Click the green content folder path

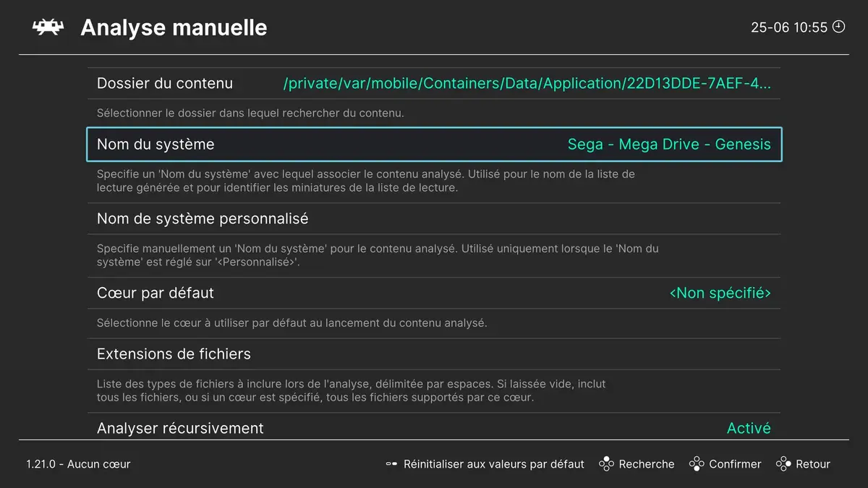528,82
